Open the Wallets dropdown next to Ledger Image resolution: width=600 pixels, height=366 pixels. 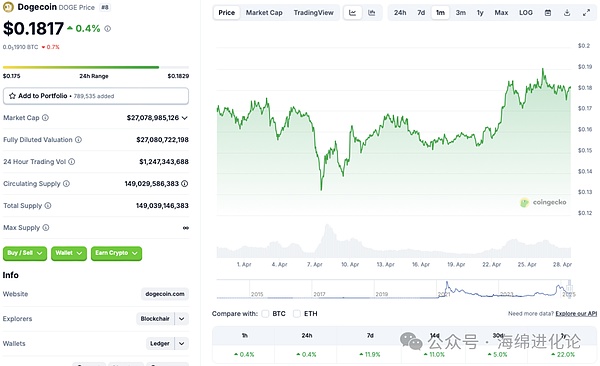click(182, 343)
